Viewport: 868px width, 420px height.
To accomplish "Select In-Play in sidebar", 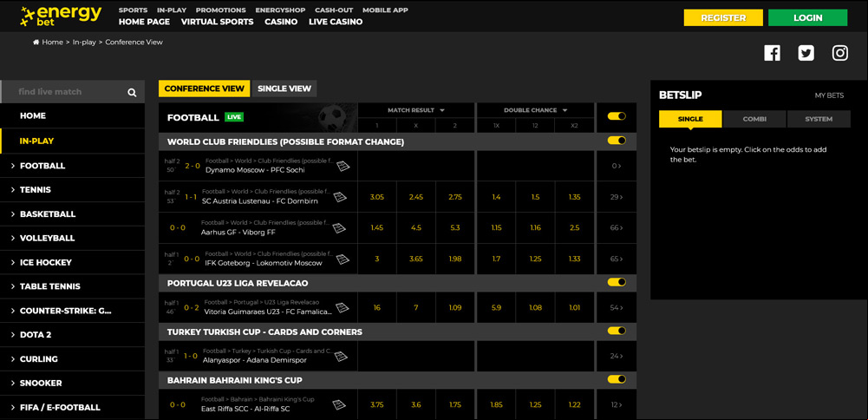I will pos(72,141).
